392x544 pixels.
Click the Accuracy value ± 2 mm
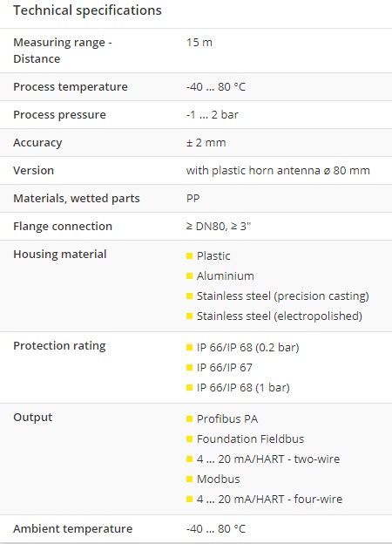click(206, 143)
